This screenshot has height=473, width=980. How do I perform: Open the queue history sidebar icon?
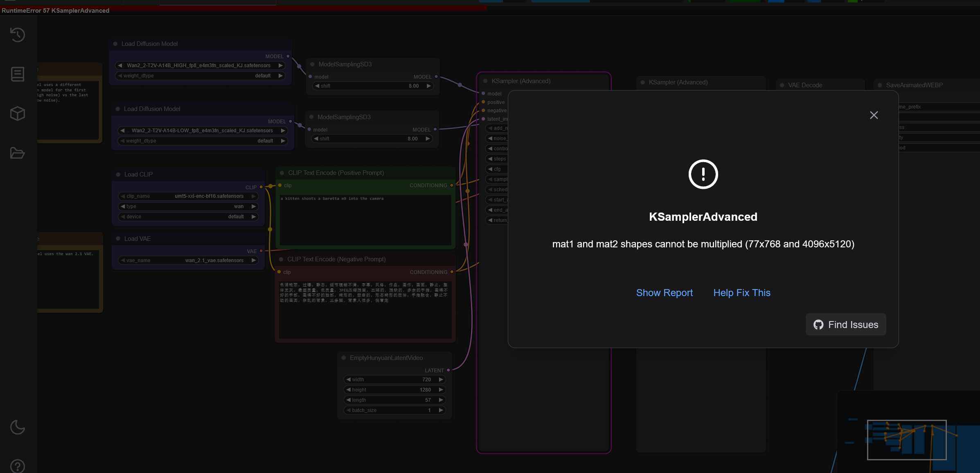pos(18,35)
